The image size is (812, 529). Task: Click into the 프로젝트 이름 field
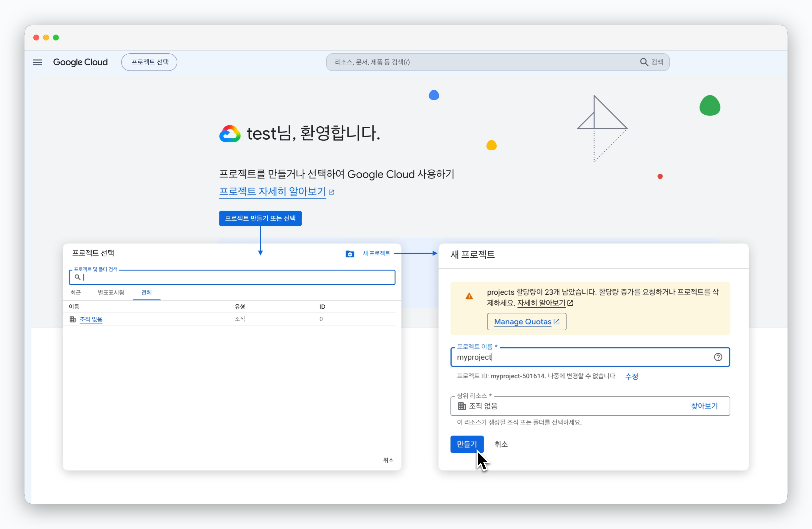[x=590, y=357]
